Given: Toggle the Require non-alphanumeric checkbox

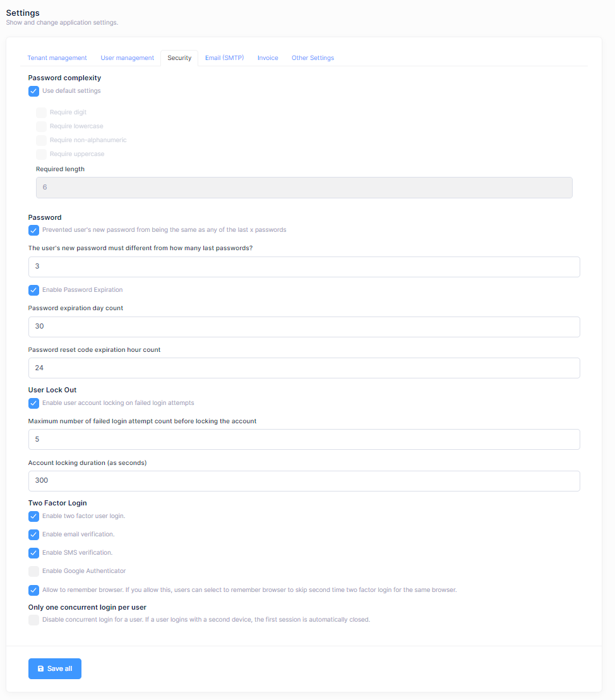Looking at the screenshot, I should click(41, 140).
